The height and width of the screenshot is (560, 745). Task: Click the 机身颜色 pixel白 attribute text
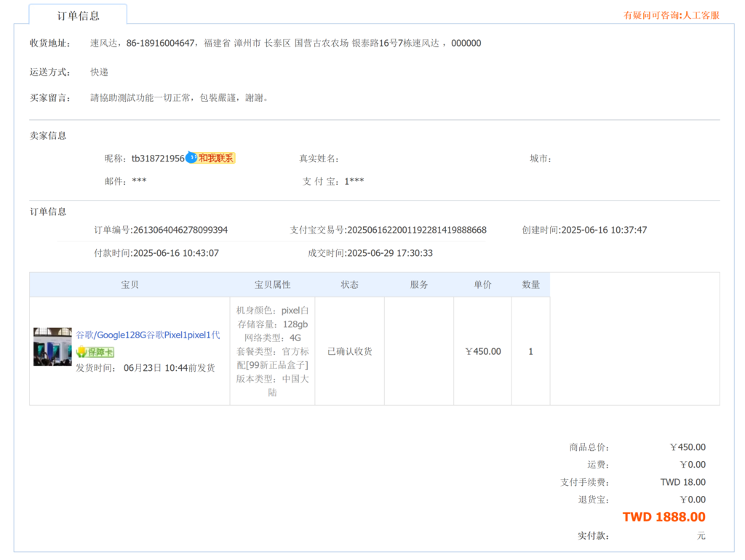273,310
